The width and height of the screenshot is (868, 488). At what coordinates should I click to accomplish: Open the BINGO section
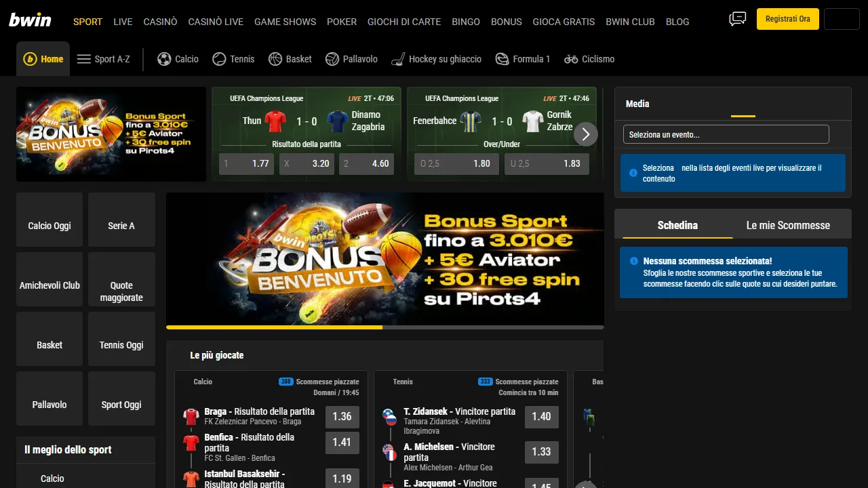(466, 22)
